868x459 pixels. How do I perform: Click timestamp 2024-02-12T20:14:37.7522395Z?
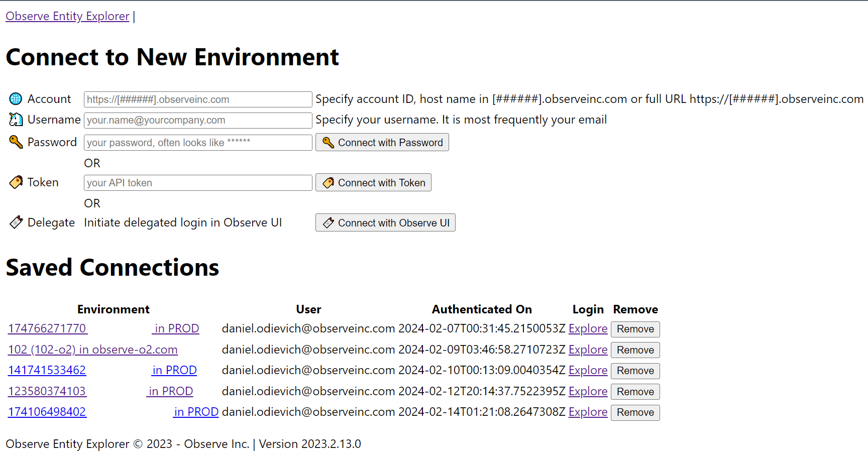point(482,391)
